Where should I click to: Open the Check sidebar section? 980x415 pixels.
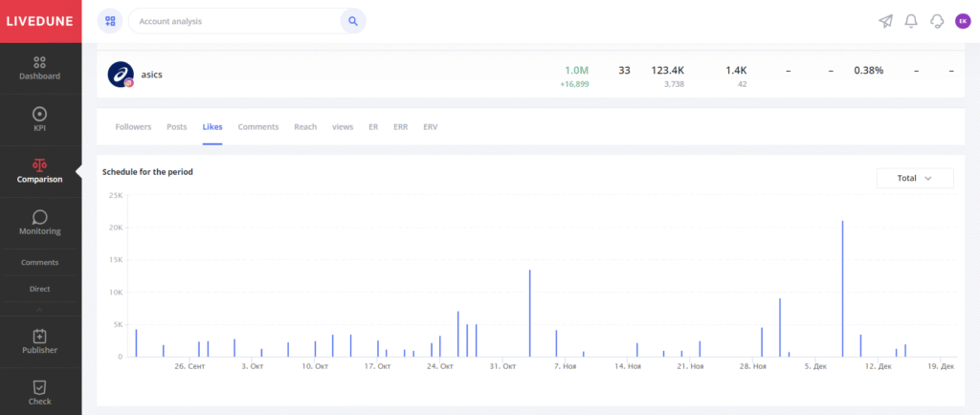40,392
